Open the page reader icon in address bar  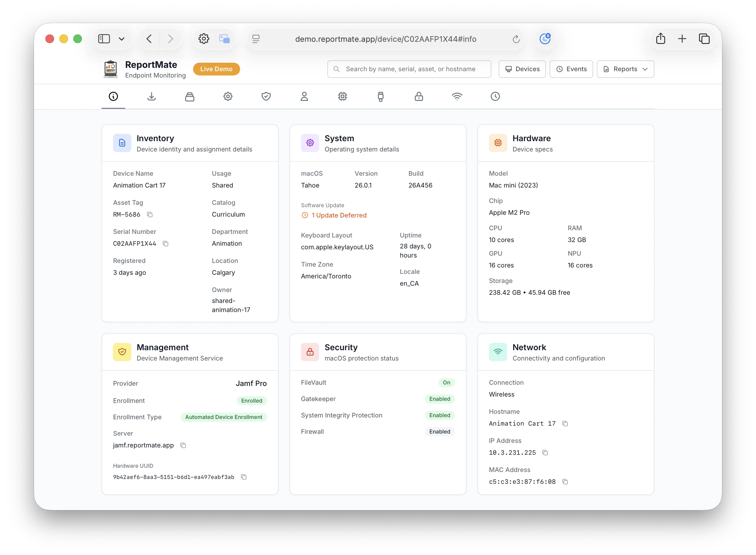(256, 39)
